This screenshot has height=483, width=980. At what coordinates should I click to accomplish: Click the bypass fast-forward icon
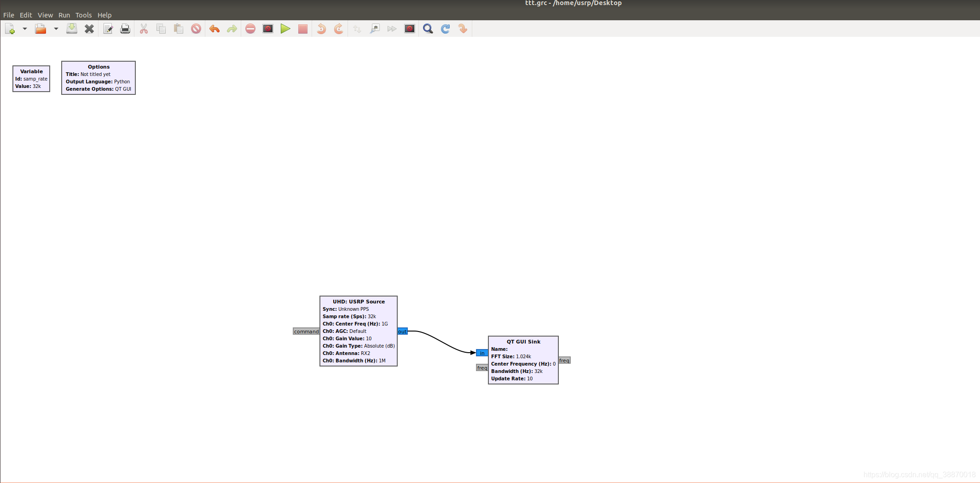pos(392,29)
